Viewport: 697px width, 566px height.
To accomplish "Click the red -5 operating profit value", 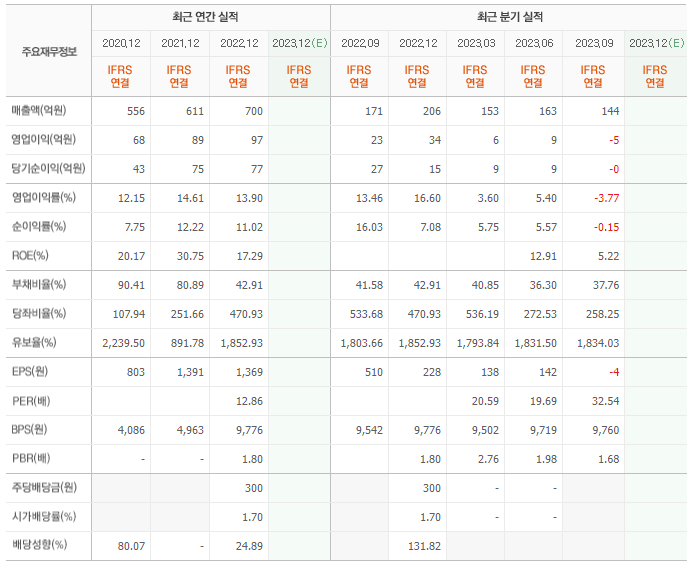I will coord(614,140).
